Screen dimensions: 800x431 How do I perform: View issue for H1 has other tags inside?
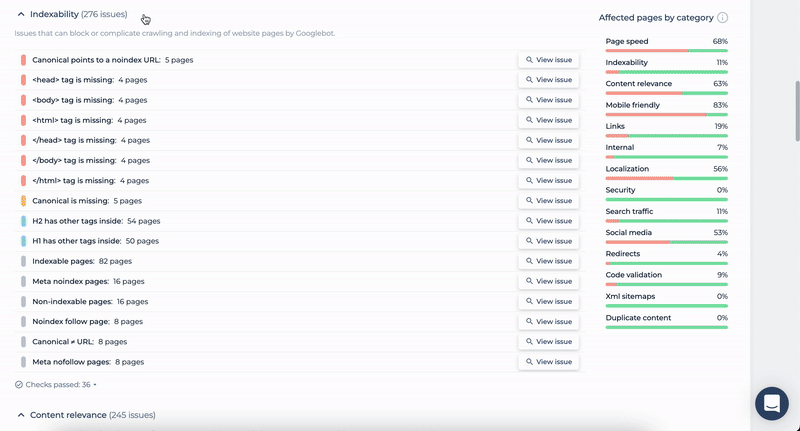pyautogui.click(x=548, y=241)
